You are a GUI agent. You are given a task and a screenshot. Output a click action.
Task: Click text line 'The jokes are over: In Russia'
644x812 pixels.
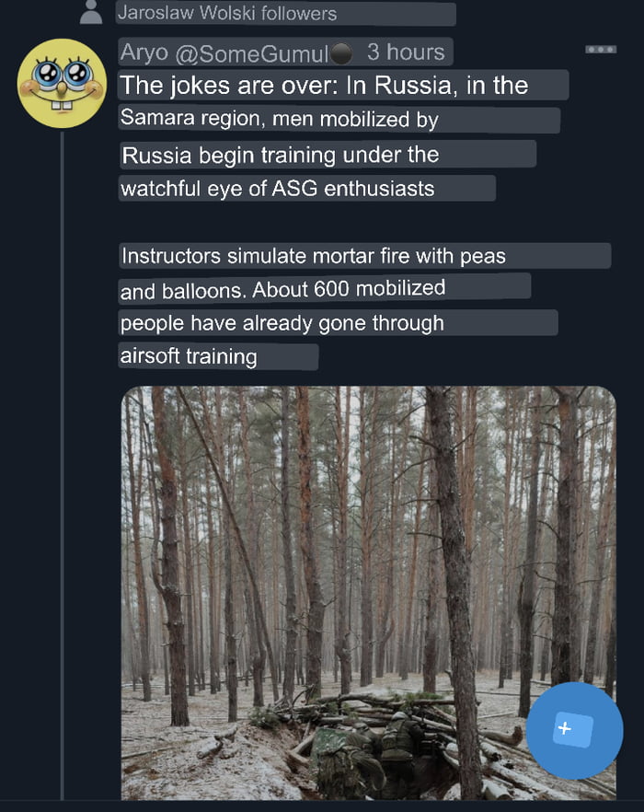[287, 86]
